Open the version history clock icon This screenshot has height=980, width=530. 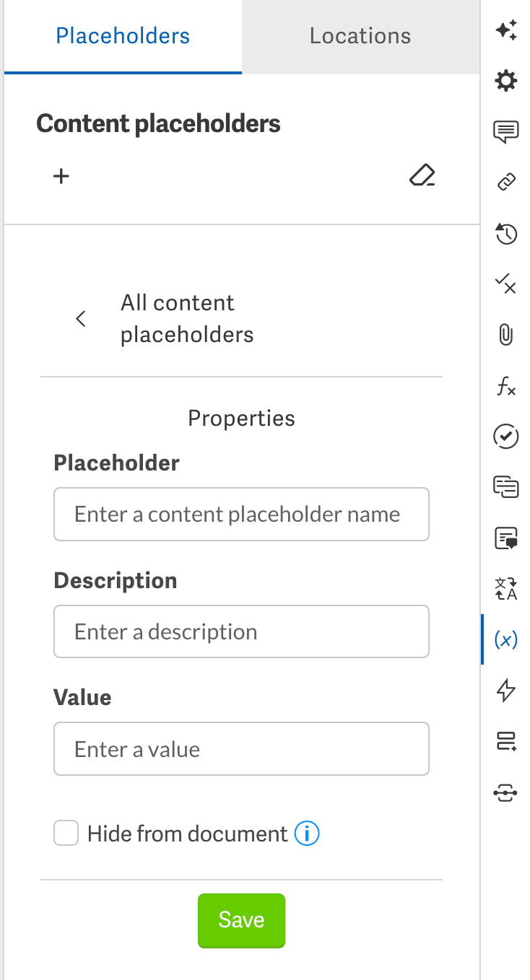point(505,233)
